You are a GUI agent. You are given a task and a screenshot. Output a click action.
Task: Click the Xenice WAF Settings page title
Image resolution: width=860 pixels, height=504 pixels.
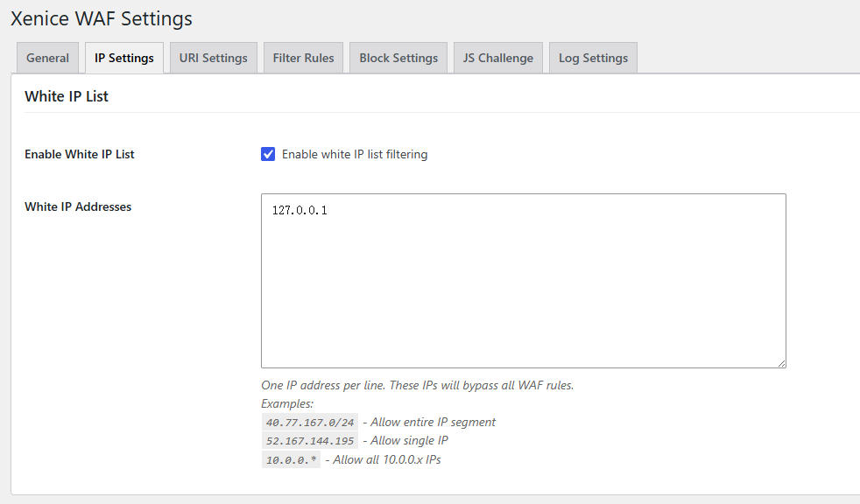pos(102,18)
